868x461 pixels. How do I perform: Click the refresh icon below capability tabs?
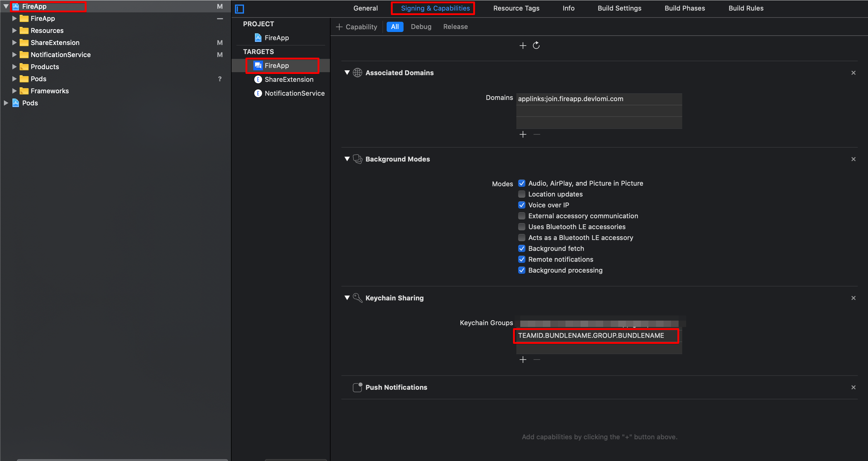(x=536, y=45)
